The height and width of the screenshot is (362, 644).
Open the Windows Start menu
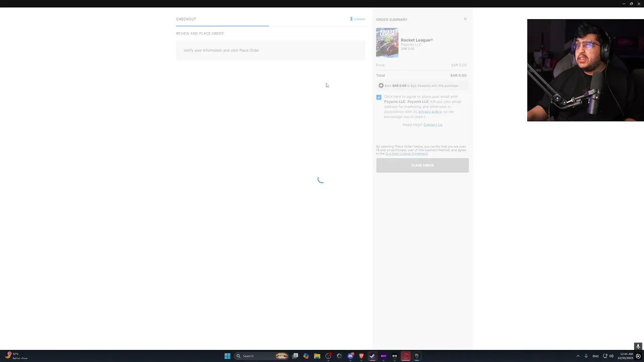click(x=227, y=356)
